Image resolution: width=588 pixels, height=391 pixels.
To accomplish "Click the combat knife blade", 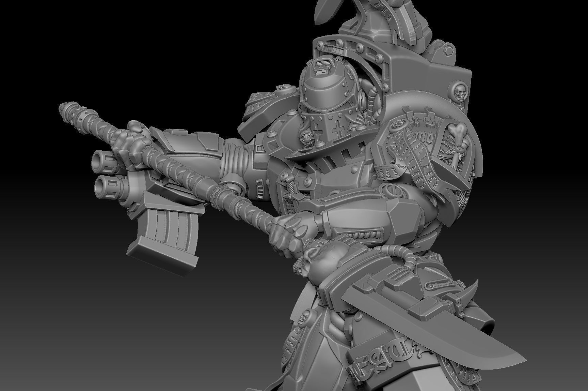I will pyautogui.click(x=439, y=332).
